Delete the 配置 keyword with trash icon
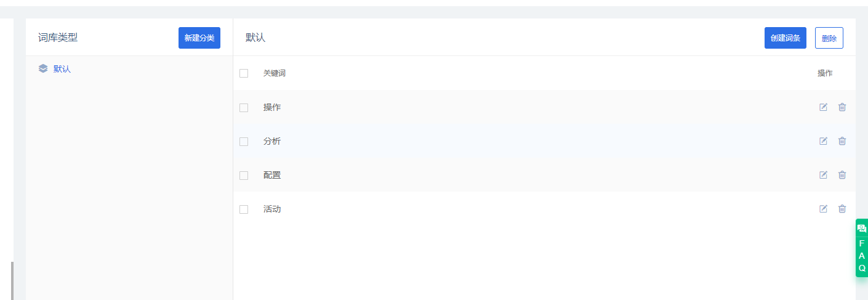This screenshot has width=868, height=300. click(x=842, y=175)
